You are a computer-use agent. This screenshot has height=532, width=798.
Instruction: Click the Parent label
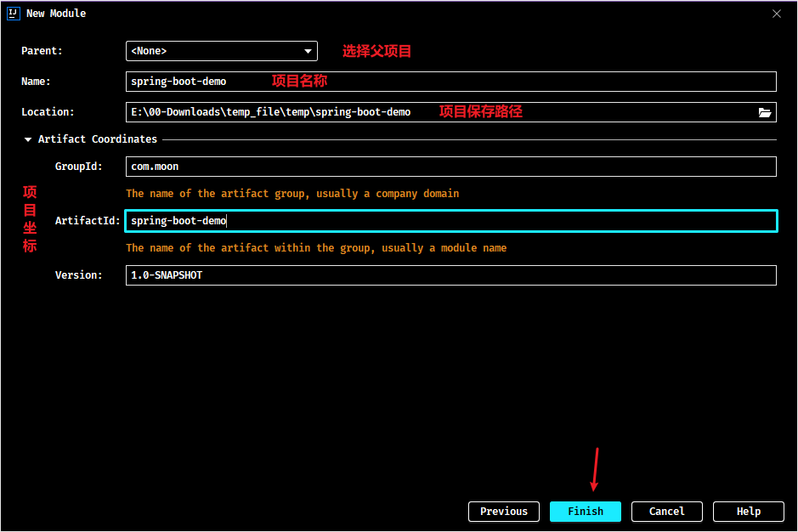(x=42, y=51)
